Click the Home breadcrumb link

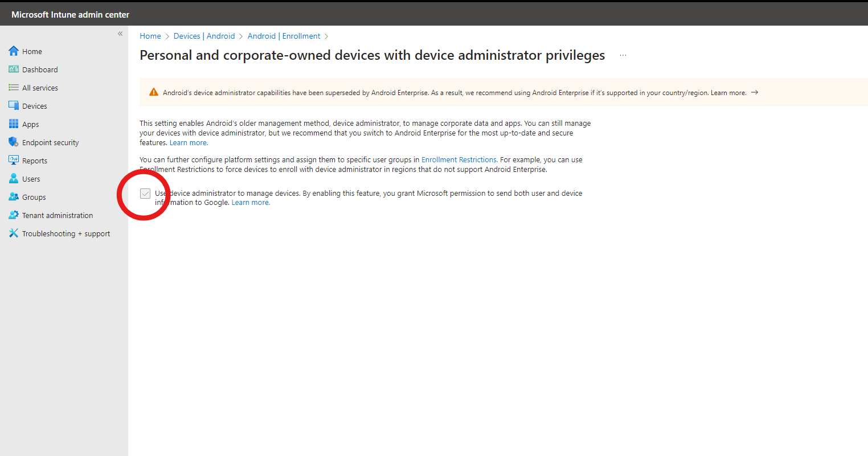[150, 36]
